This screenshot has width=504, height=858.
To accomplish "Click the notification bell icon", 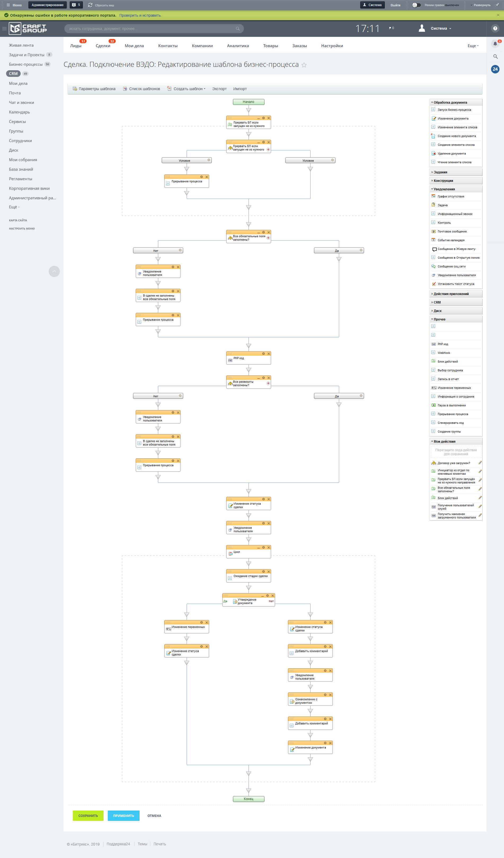I will pyautogui.click(x=495, y=43).
